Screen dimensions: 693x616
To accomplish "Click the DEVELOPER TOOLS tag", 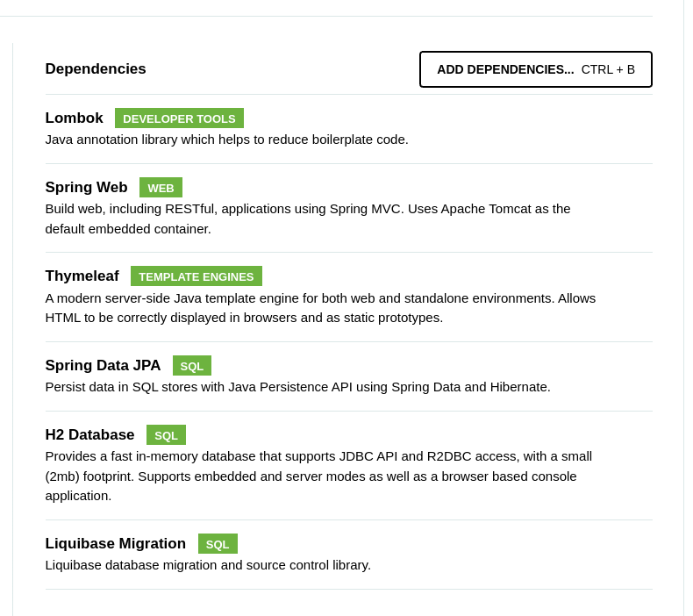I will coord(179,118).
